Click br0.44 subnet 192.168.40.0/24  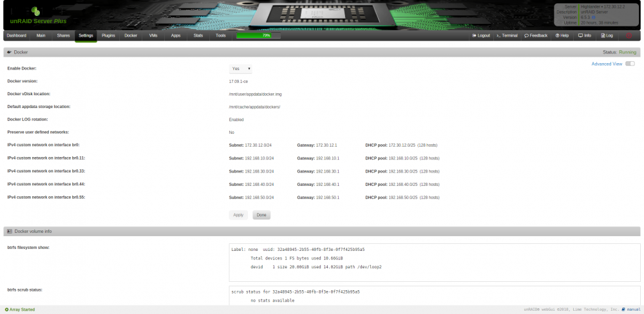259,184
